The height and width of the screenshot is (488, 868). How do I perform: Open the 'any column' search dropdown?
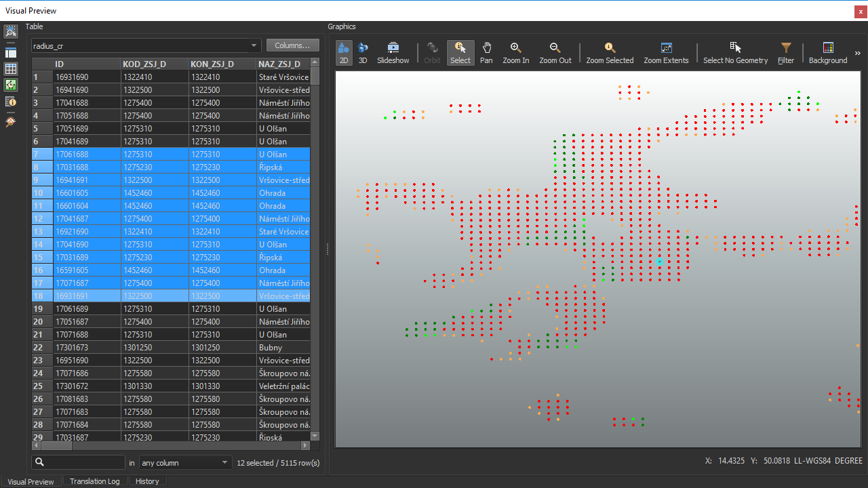185,462
